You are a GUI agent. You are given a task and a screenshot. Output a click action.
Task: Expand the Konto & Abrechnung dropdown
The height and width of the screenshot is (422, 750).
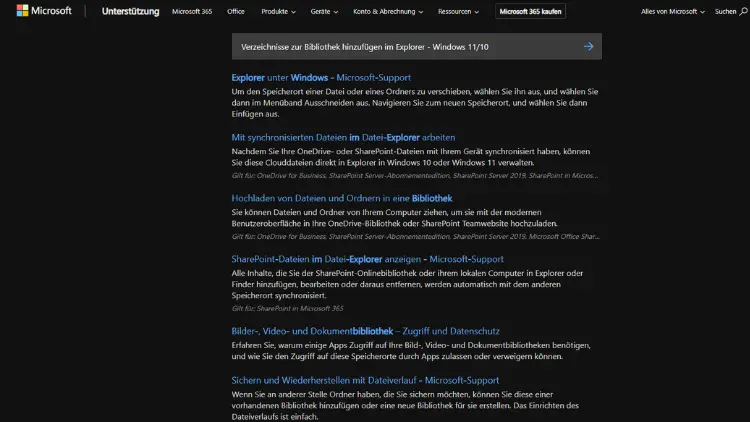[388, 11]
